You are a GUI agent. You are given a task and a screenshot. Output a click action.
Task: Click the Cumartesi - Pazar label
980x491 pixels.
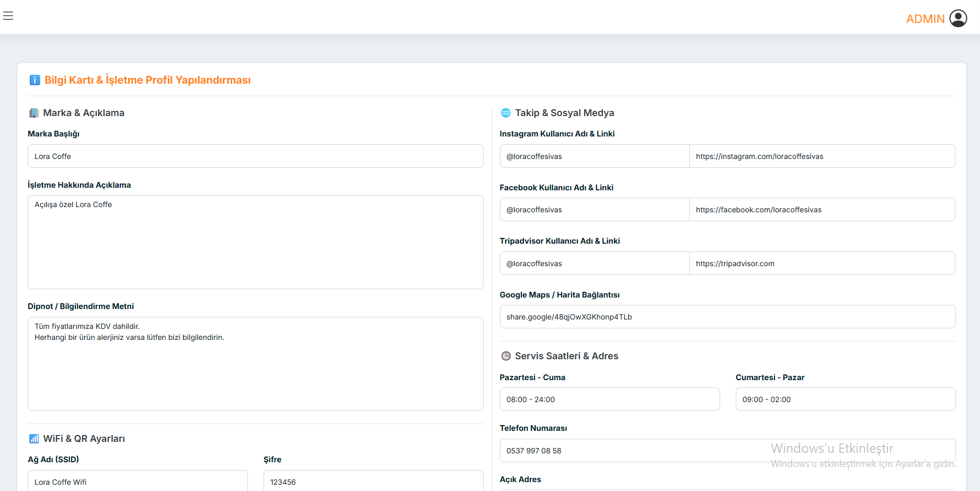770,378
